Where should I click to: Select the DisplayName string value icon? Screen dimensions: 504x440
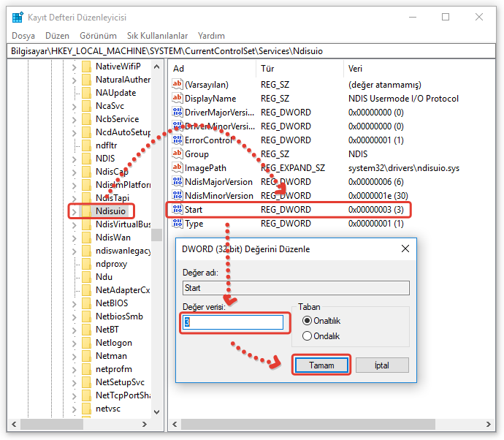pyautogui.click(x=177, y=99)
